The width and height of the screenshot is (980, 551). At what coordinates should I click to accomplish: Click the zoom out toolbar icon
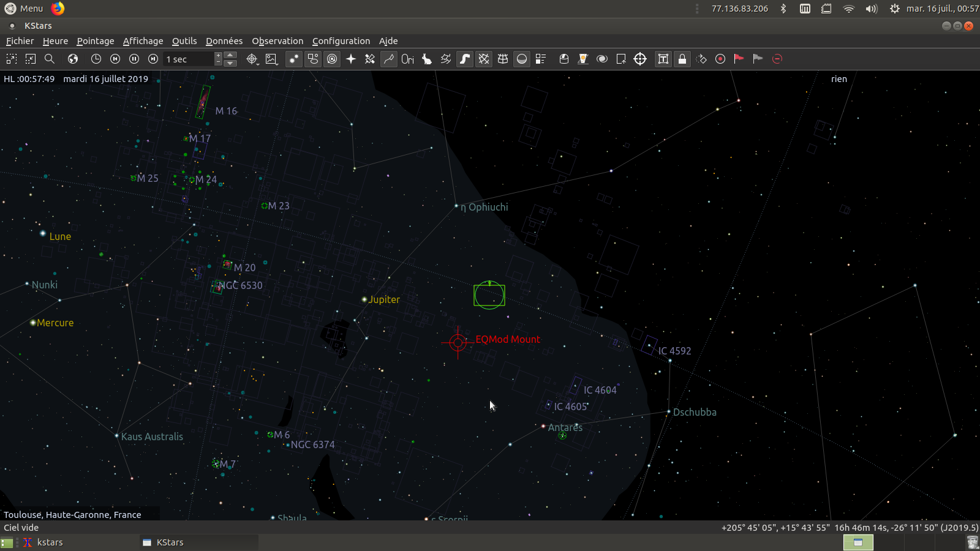[x=31, y=59]
